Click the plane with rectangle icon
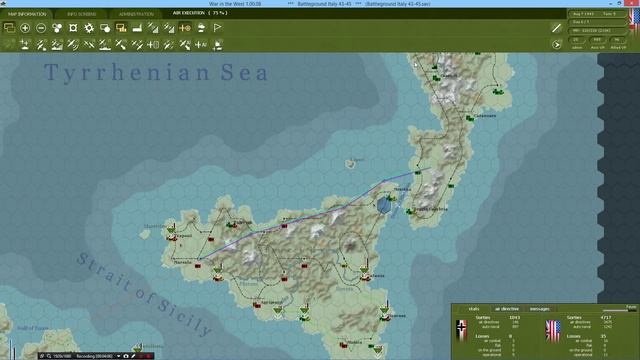640x360 pixels. 153,44
